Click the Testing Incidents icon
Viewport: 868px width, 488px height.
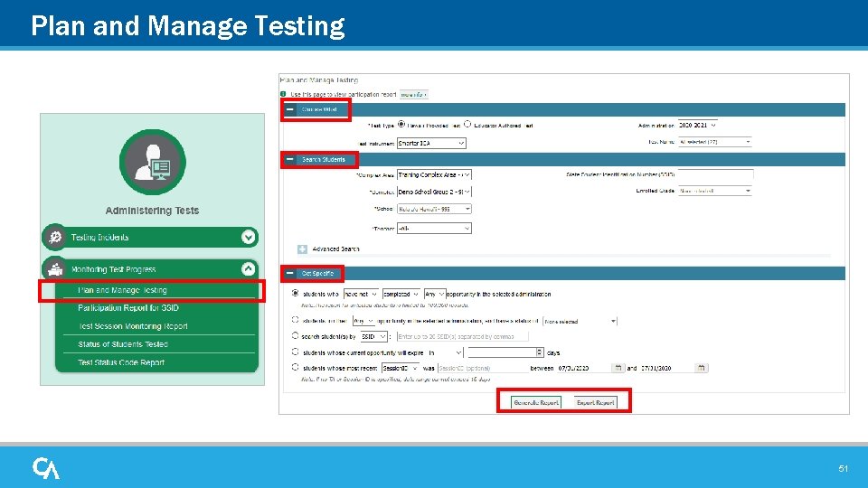(x=55, y=238)
